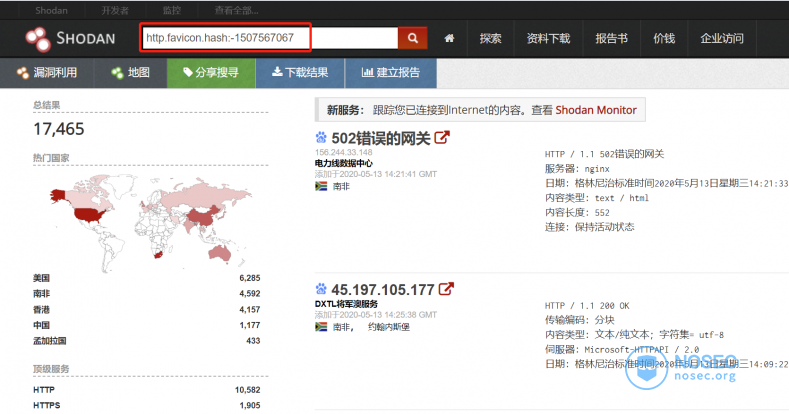789x414 pixels.
Task: Click 下载结果 button
Action: pyautogui.click(x=300, y=73)
